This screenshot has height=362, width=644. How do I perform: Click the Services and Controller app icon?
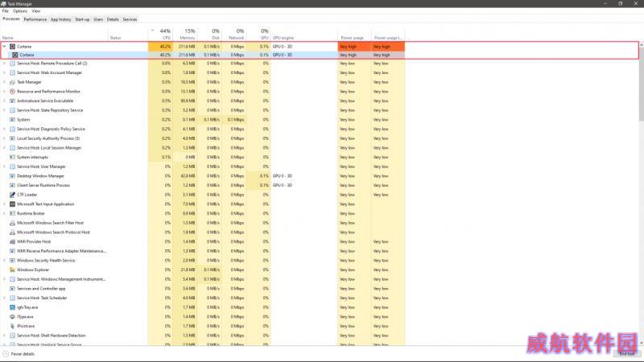[x=12, y=289]
